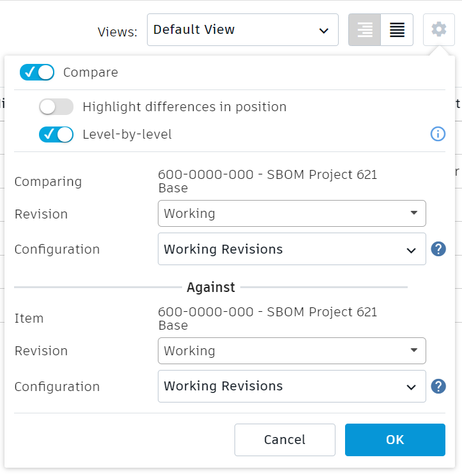Open help for Against Configuration
The width and height of the screenshot is (462, 476).
(438, 387)
